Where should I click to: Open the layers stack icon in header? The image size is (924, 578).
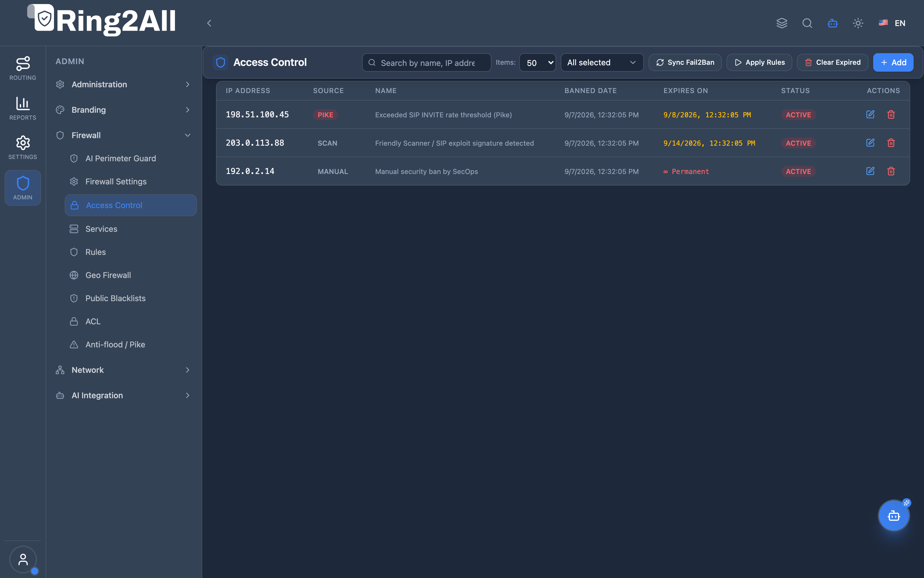pyautogui.click(x=782, y=23)
